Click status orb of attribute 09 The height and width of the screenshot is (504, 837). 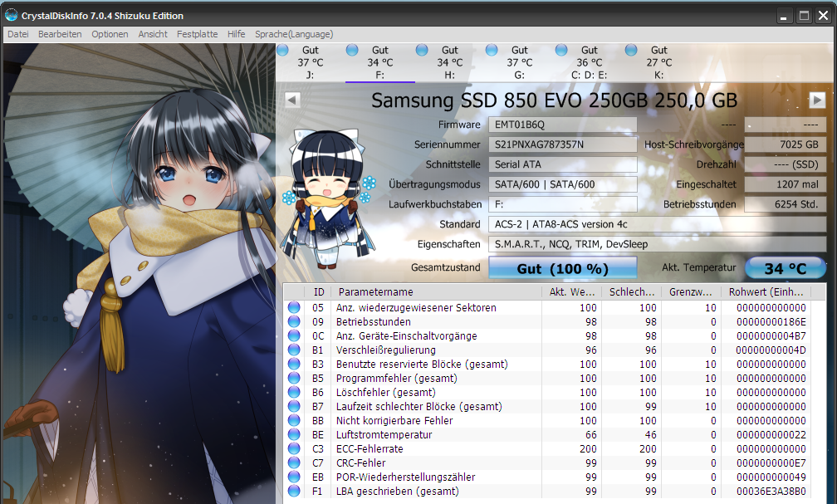click(294, 321)
